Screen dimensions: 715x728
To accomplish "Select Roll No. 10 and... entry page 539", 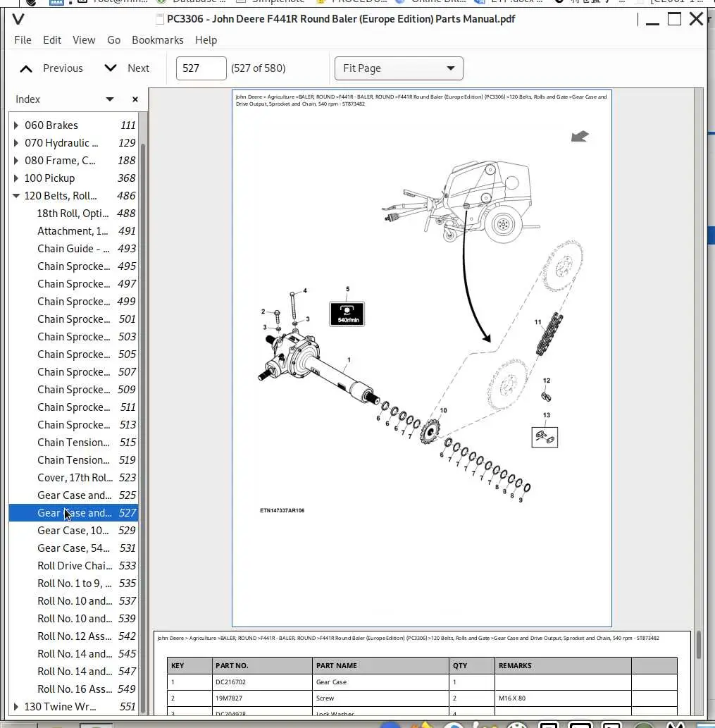I will tap(73, 619).
